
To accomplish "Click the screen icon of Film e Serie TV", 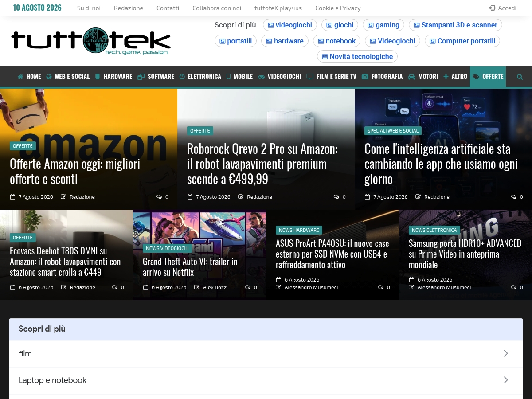I will [x=310, y=77].
